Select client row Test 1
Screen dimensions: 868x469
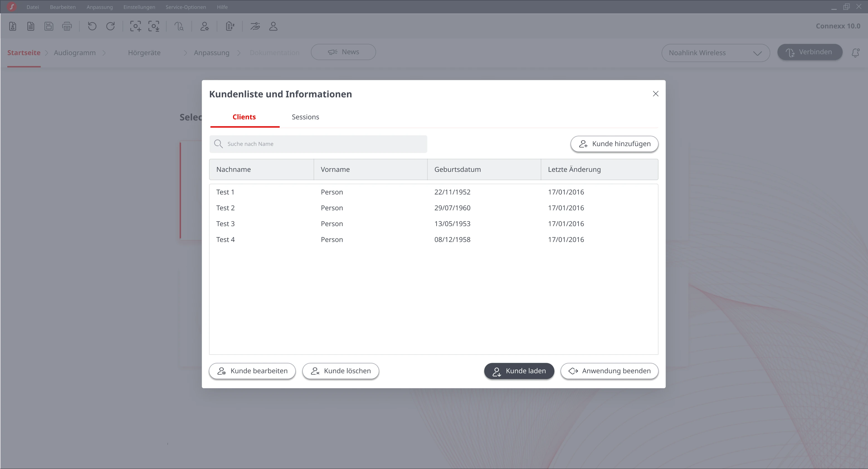[x=433, y=192]
